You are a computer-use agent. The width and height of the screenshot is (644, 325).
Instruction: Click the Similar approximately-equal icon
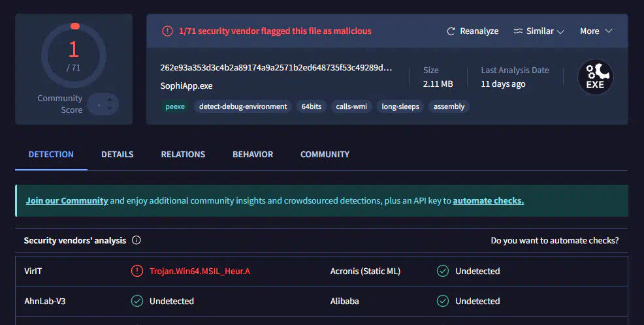tap(518, 31)
